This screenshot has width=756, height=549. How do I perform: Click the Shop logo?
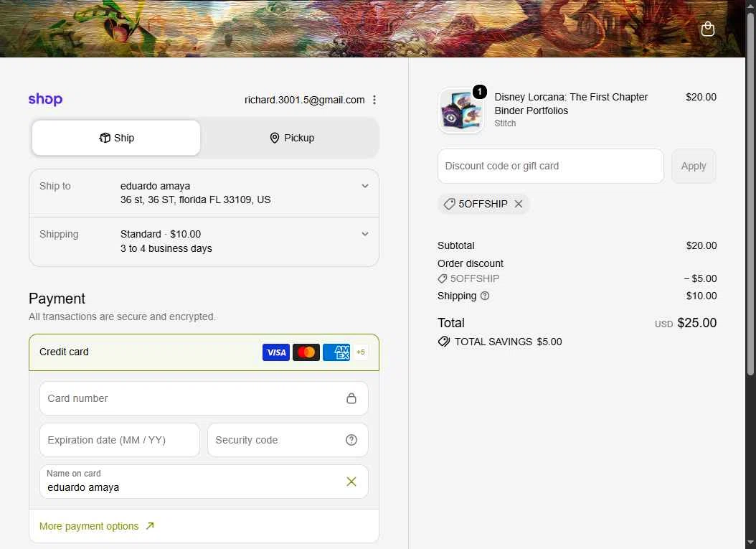click(45, 99)
